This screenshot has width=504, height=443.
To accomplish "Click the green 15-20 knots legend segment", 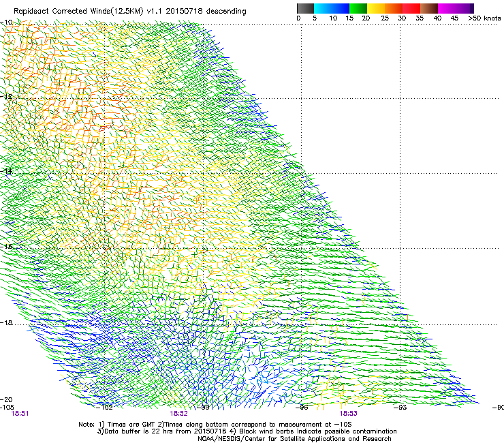I will (x=358, y=8).
